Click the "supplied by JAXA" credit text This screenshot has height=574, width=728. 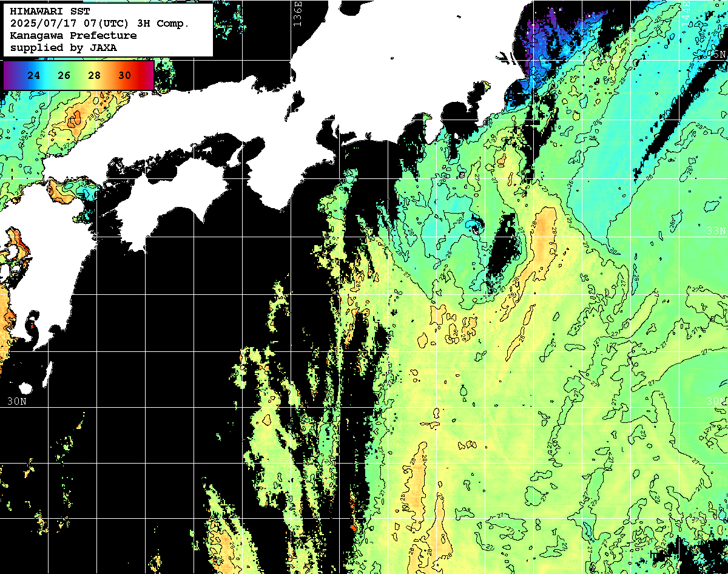pyautogui.click(x=63, y=47)
